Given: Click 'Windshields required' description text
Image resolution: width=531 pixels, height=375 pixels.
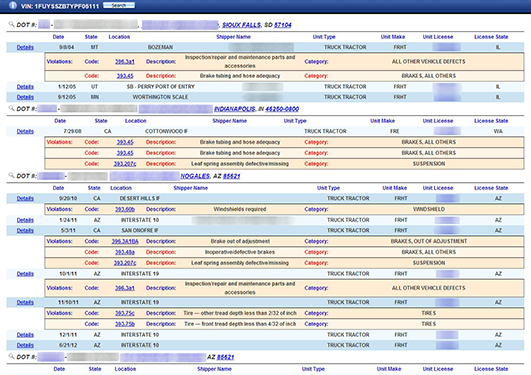Looking at the screenshot, I should click(x=240, y=209).
